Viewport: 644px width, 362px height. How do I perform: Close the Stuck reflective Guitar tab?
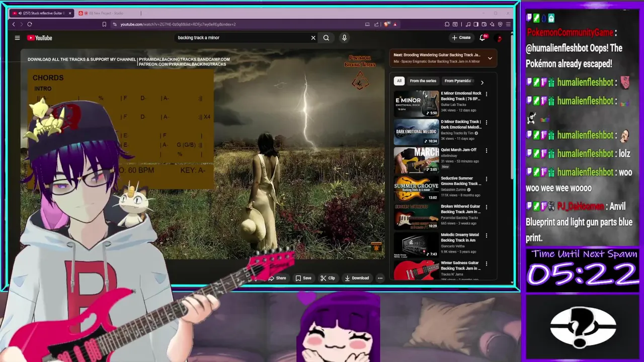[x=70, y=13]
